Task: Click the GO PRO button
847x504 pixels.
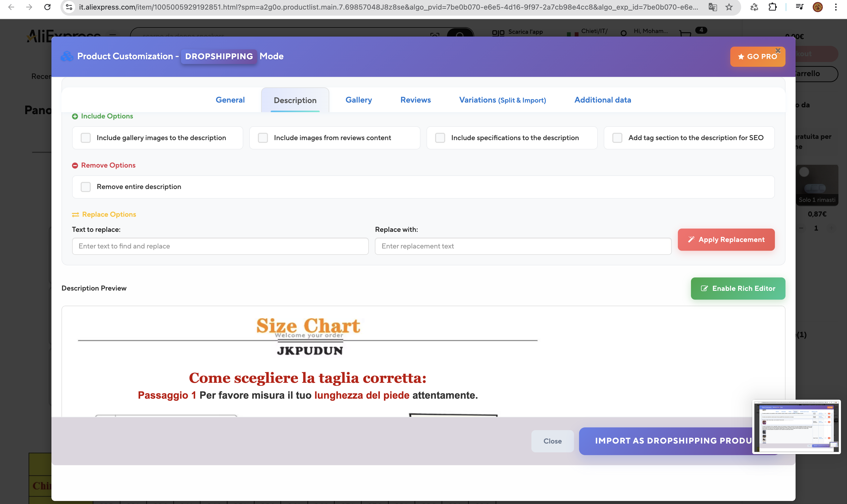Action: pos(757,57)
